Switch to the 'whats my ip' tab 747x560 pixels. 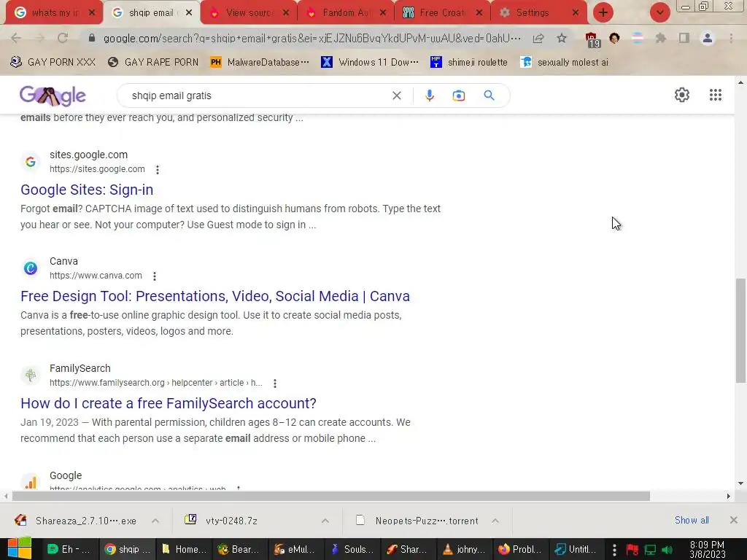pyautogui.click(x=54, y=13)
